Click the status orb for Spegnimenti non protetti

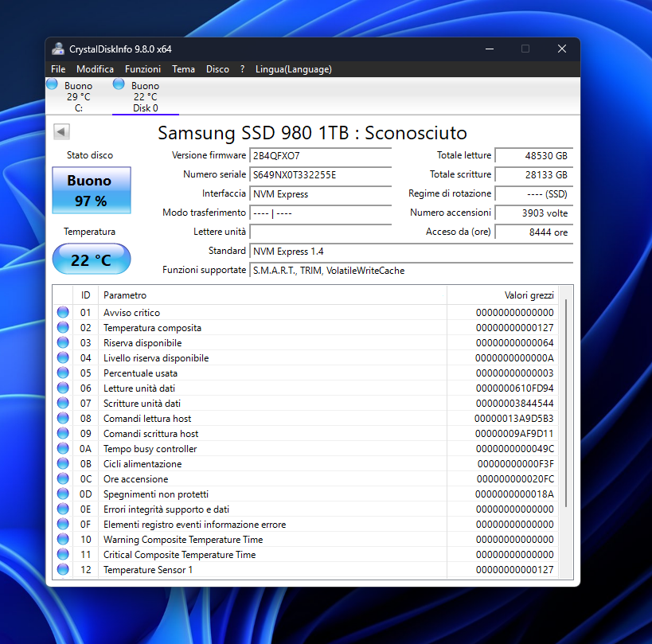pos(63,494)
